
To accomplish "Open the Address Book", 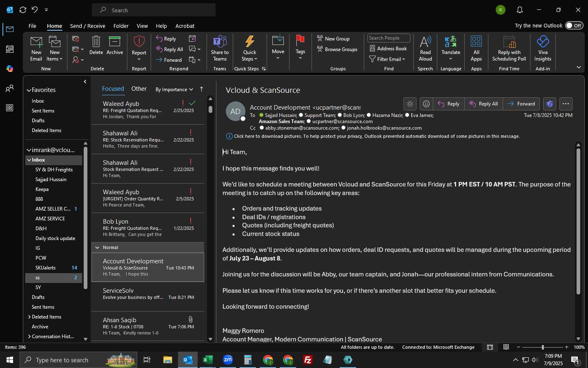I will coord(388,49).
